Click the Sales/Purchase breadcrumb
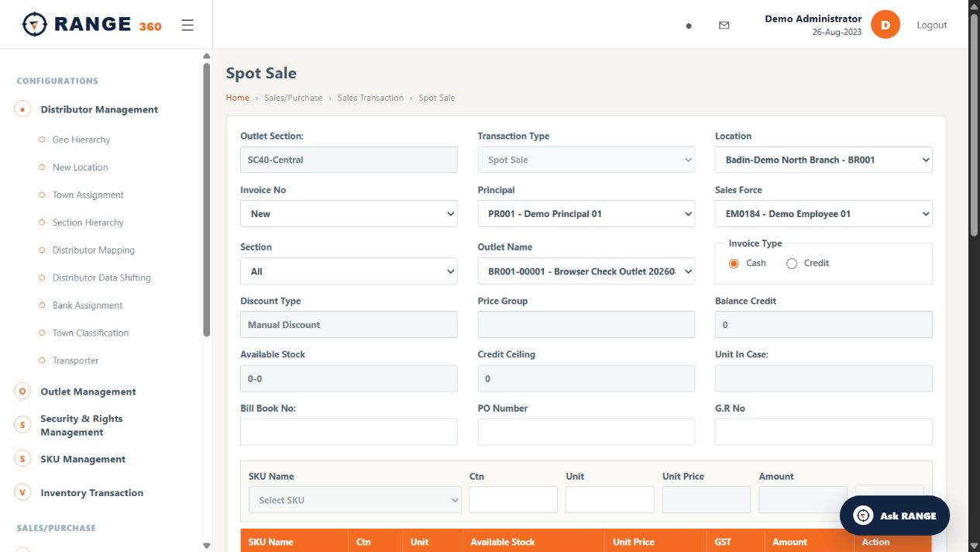This screenshot has height=552, width=980. pyautogui.click(x=293, y=98)
